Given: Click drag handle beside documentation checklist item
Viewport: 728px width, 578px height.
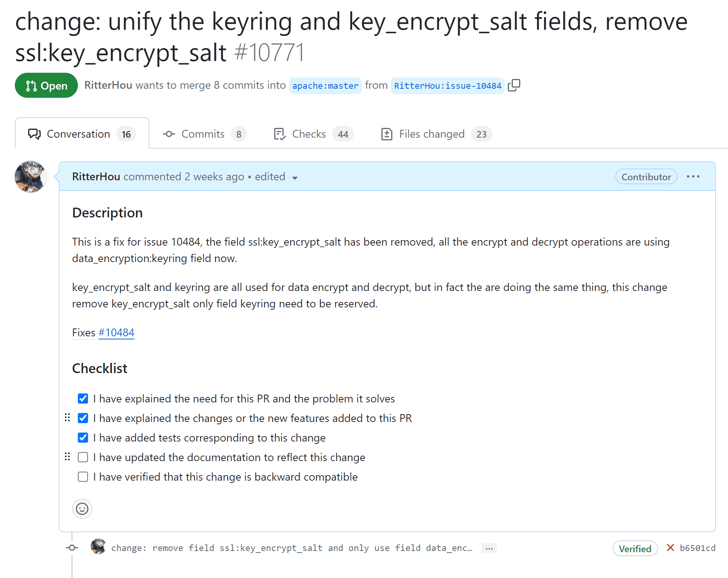Looking at the screenshot, I should 67,457.
